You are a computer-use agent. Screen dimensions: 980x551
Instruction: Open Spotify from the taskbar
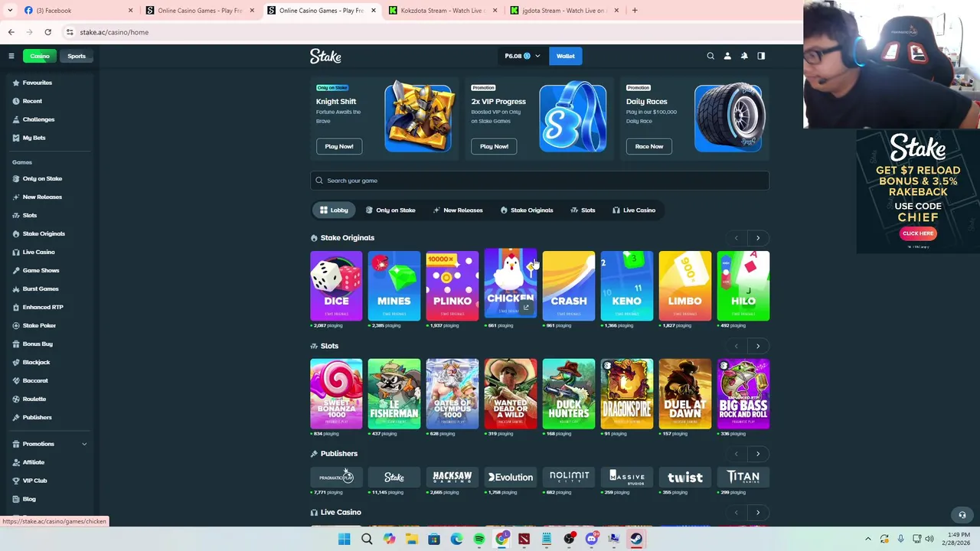(479, 540)
